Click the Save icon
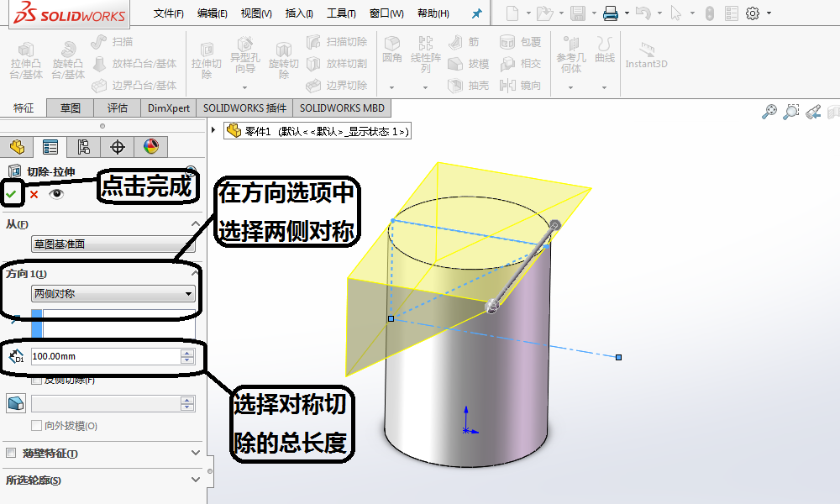The image size is (840, 504). (578, 13)
